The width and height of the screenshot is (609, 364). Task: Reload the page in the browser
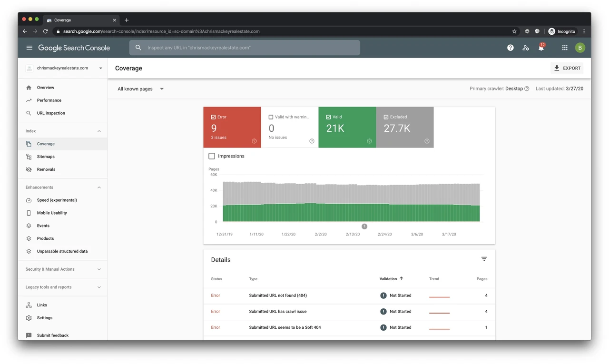[x=46, y=31]
